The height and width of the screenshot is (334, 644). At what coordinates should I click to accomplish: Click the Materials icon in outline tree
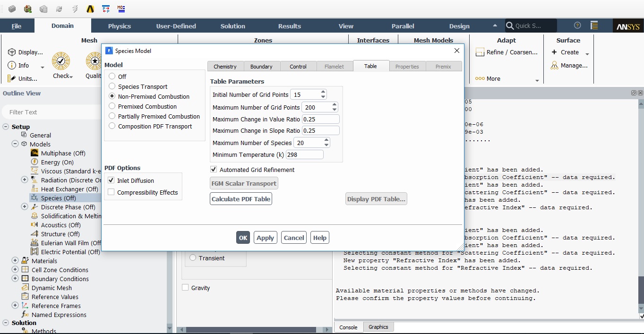tap(25, 261)
